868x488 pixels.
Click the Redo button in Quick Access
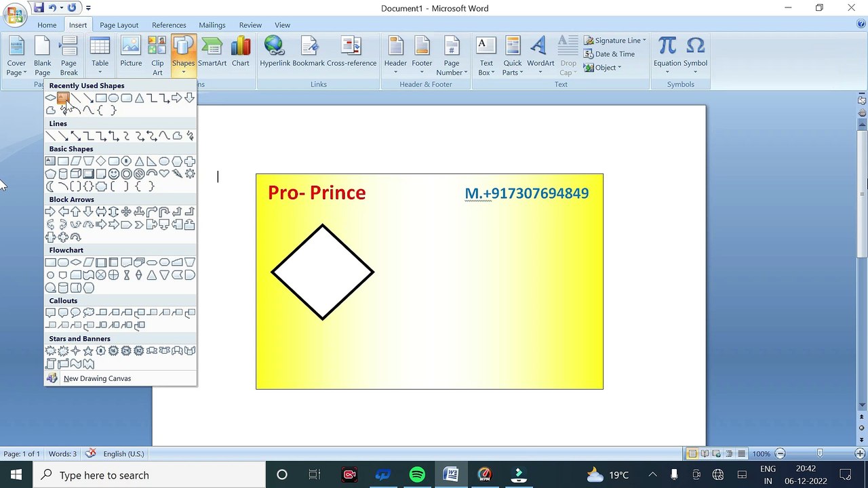tap(72, 8)
